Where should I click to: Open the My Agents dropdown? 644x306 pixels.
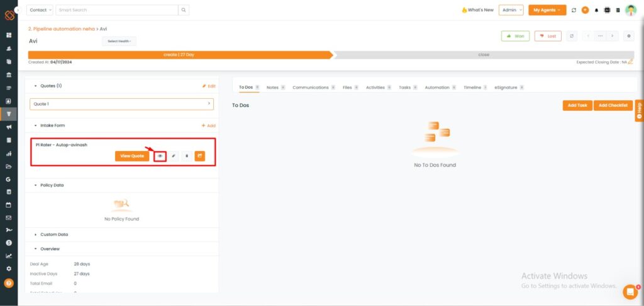547,10
